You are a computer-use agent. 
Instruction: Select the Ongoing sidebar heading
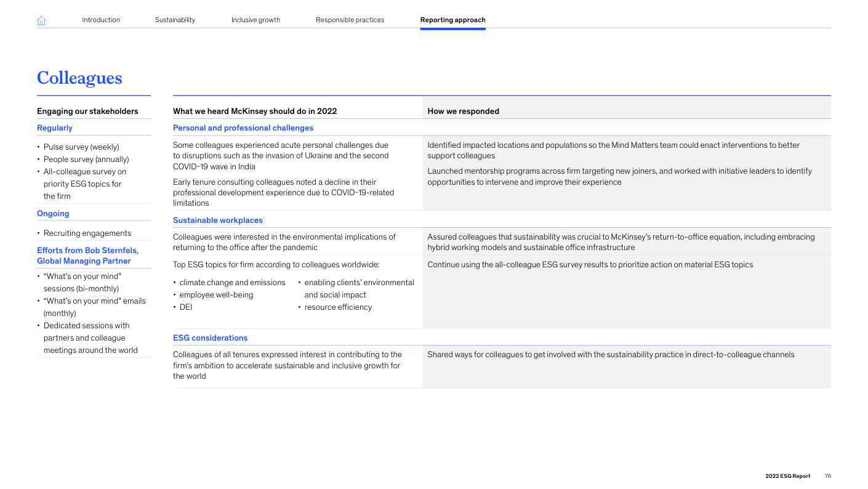(x=53, y=214)
